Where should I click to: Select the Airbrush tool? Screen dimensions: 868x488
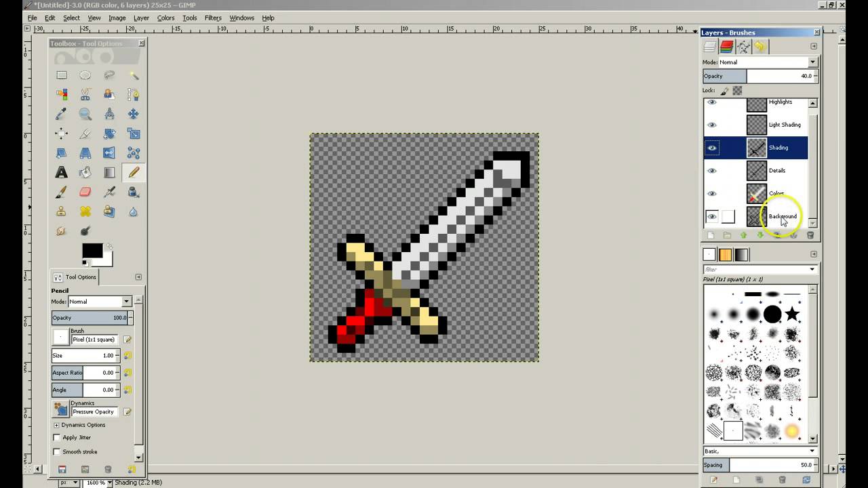(x=109, y=192)
